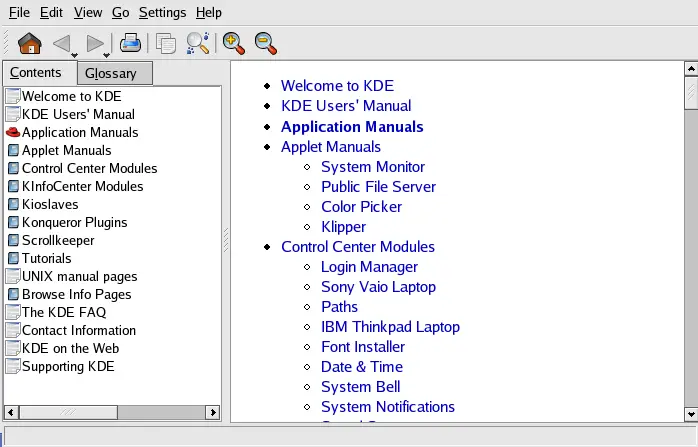Open the Go menu
Screen dimensions: 698x447
120,12
